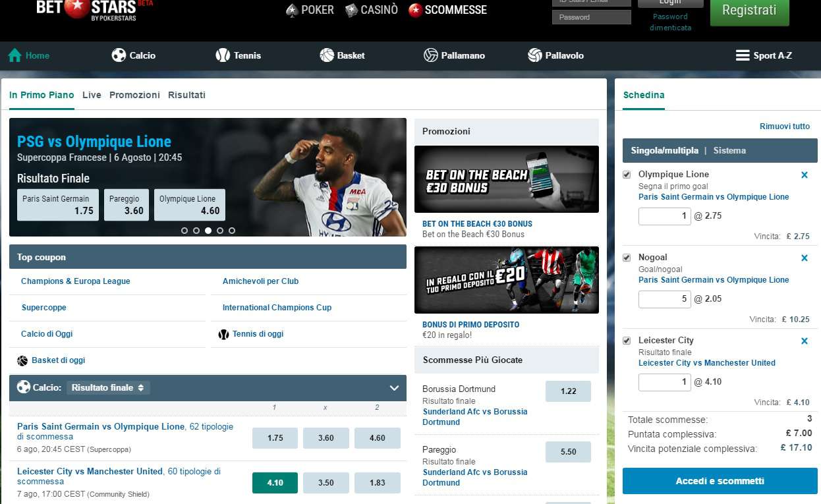
Task: Select Singola/multipla tab
Action: pyautogui.click(x=664, y=150)
